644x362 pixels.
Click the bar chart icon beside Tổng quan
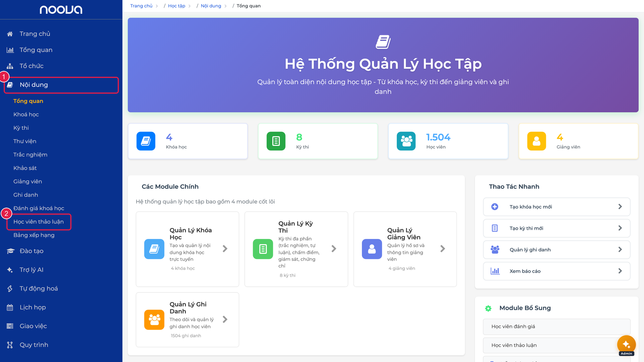(10, 50)
